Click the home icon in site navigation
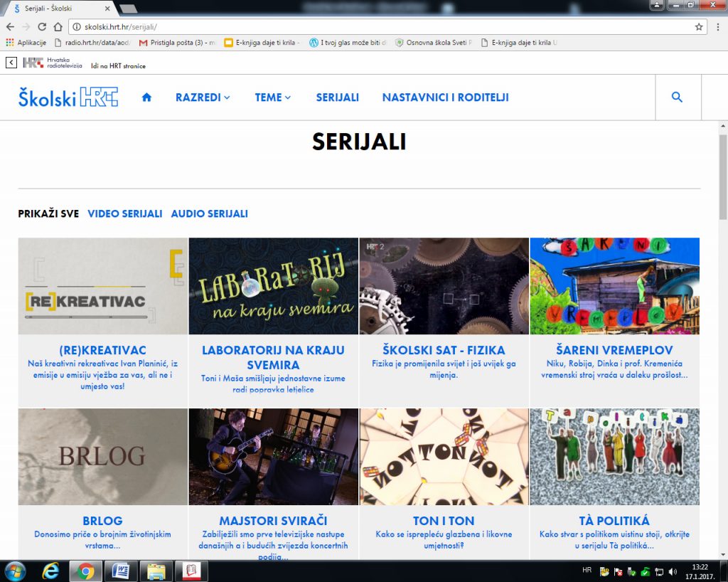 pyautogui.click(x=146, y=97)
